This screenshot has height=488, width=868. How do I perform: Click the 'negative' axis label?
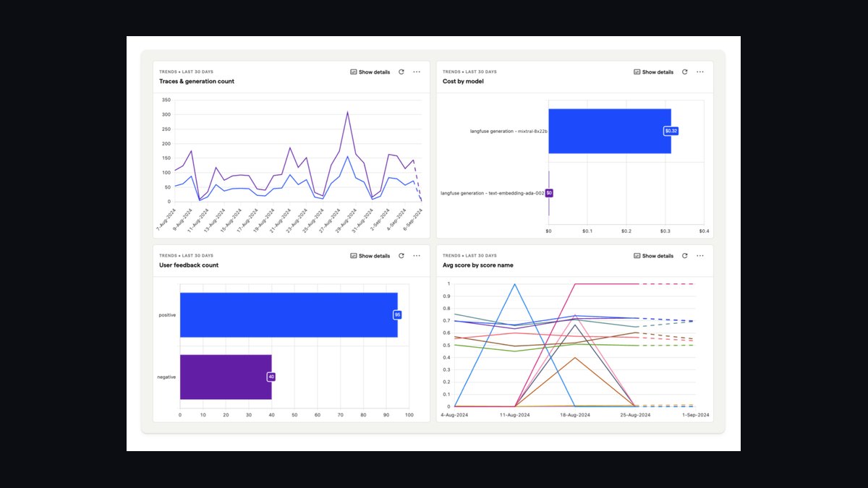pos(166,377)
